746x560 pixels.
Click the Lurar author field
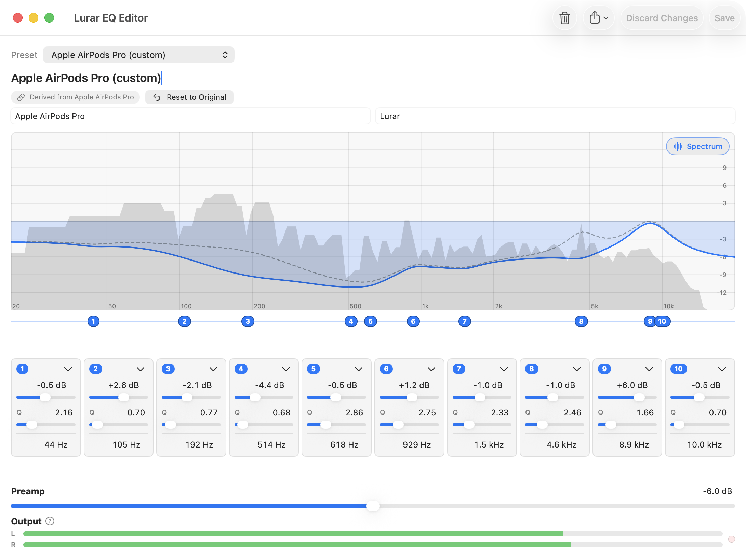(x=555, y=116)
